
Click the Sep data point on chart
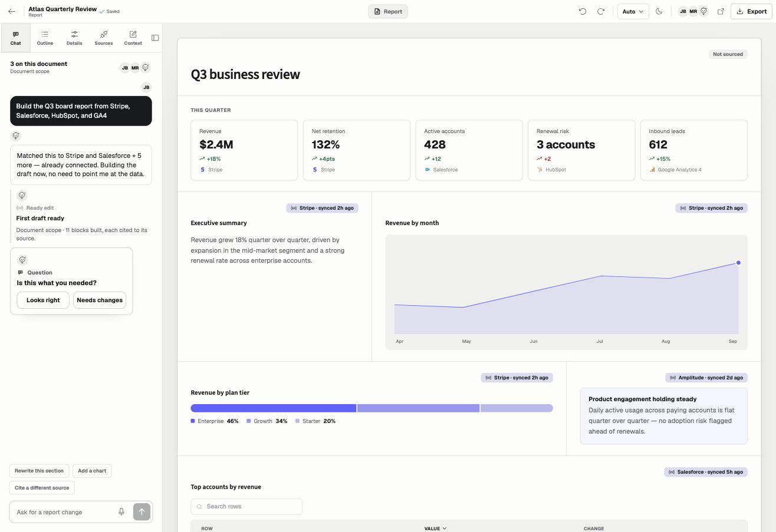[x=738, y=263]
